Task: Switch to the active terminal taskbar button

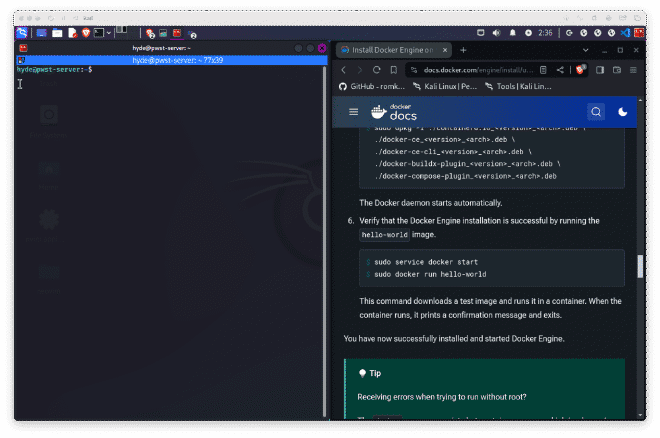Action: point(177,33)
